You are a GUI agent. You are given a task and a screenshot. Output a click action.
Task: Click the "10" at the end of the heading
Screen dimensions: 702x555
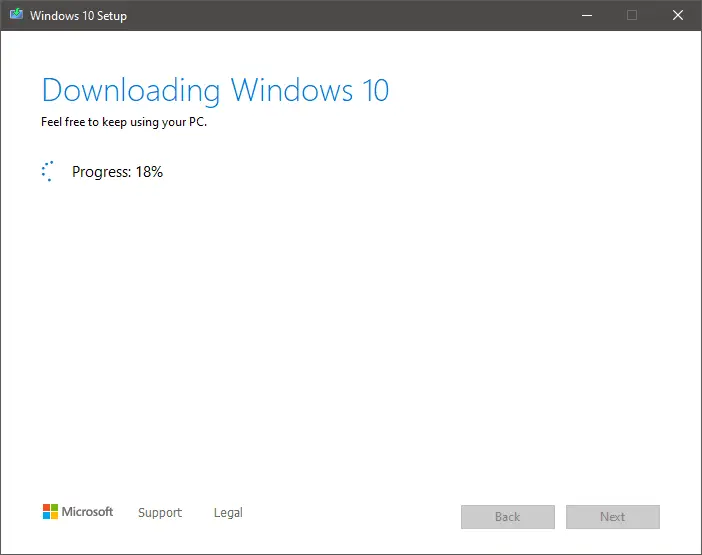[375, 90]
